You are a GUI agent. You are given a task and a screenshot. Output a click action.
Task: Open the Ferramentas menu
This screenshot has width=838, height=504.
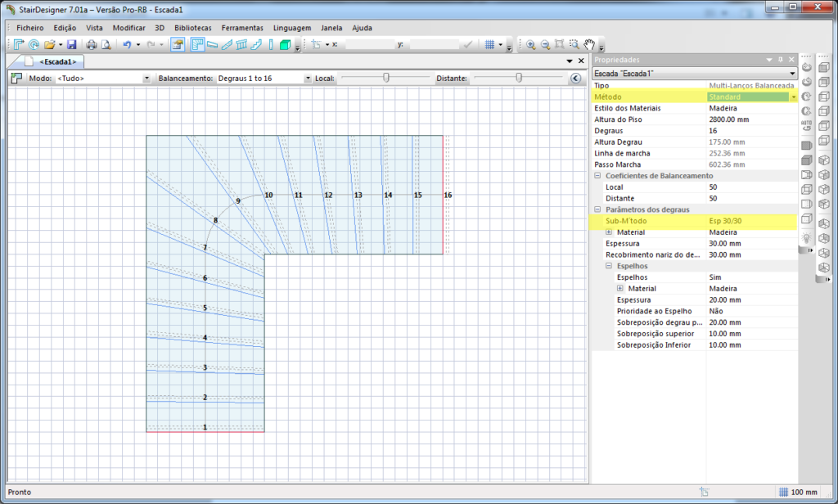coord(242,27)
